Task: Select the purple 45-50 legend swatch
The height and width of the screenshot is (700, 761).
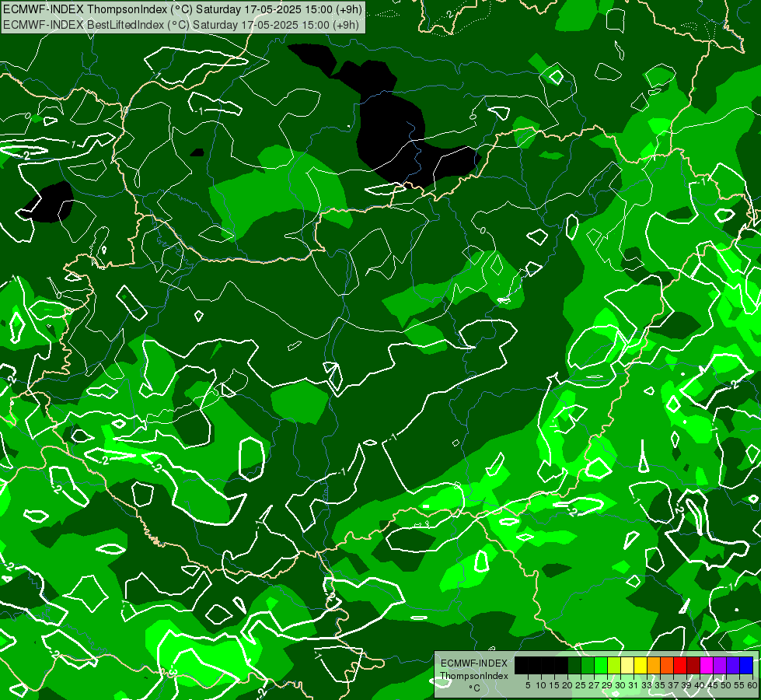Action: (x=720, y=665)
